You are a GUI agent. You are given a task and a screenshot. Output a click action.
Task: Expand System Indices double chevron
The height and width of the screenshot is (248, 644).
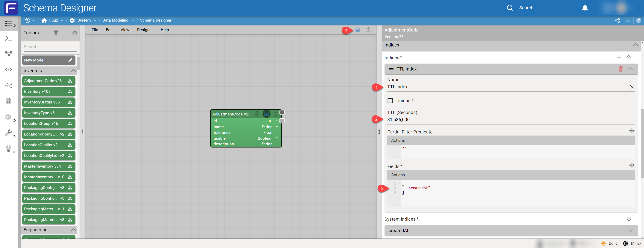pos(629,219)
